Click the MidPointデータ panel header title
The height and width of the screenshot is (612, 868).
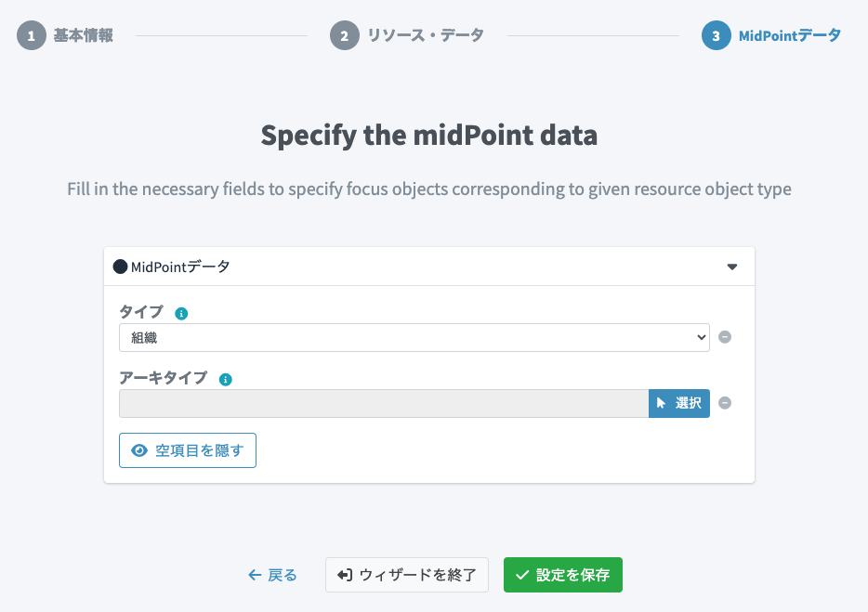point(180,267)
